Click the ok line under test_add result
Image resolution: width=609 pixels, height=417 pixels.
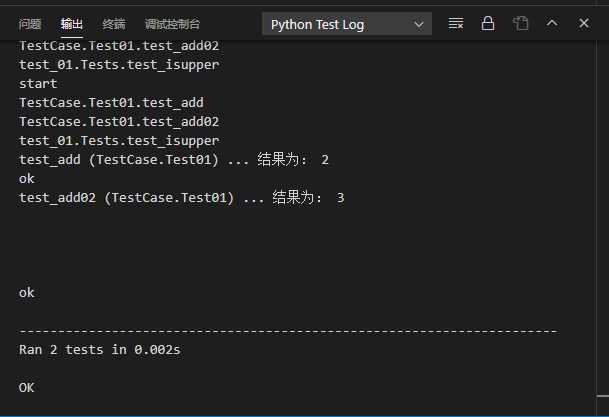tap(27, 179)
